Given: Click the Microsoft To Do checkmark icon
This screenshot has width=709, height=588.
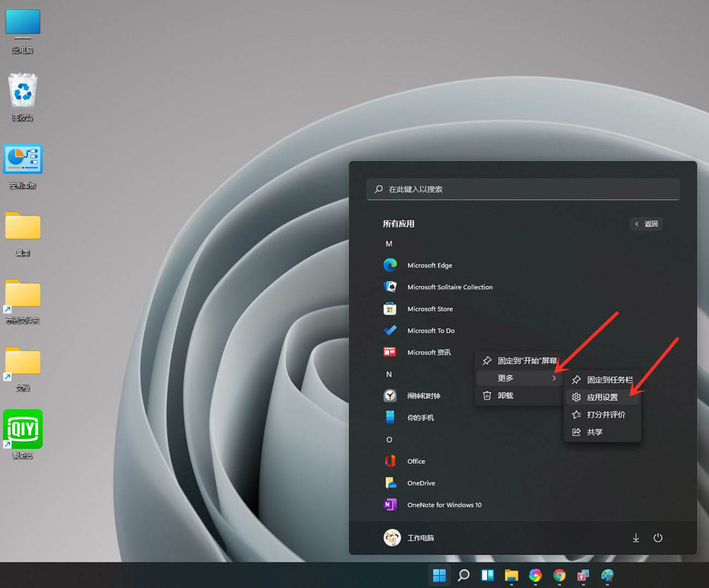Looking at the screenshot, I should click(390, 331).
